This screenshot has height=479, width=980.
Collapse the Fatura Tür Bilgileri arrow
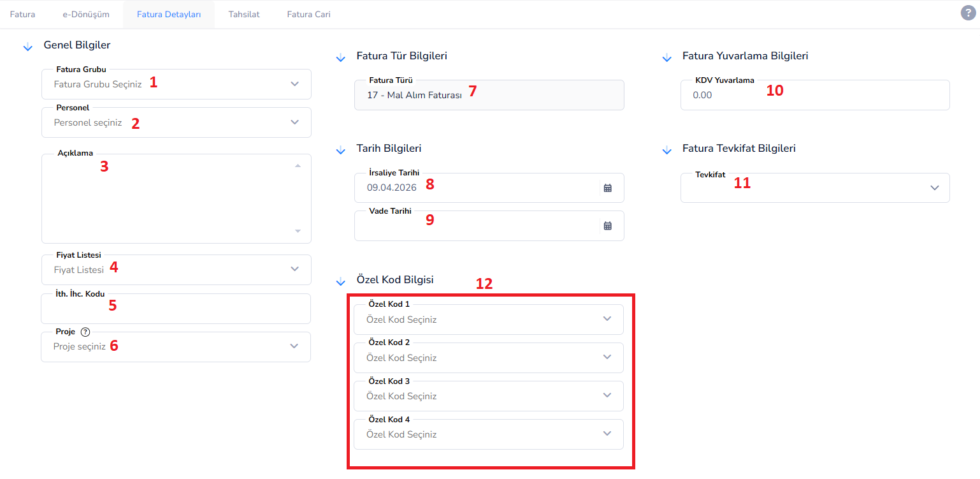coord(340,58)
